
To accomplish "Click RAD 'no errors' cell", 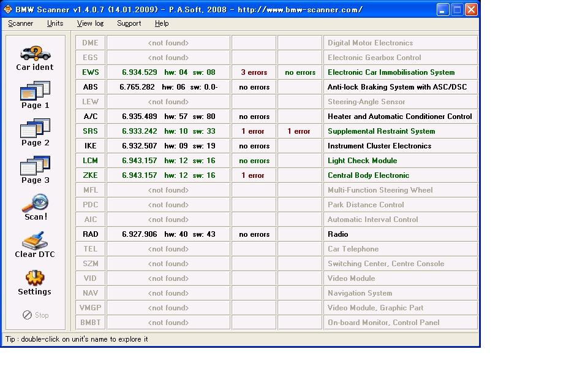I will point(254,234).
